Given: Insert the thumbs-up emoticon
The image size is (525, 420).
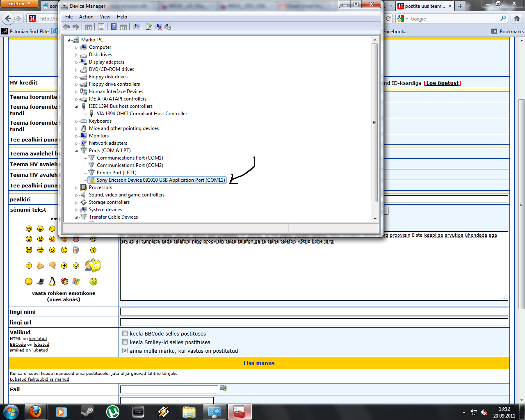Looking at the screenshot, I should point(40,265).
